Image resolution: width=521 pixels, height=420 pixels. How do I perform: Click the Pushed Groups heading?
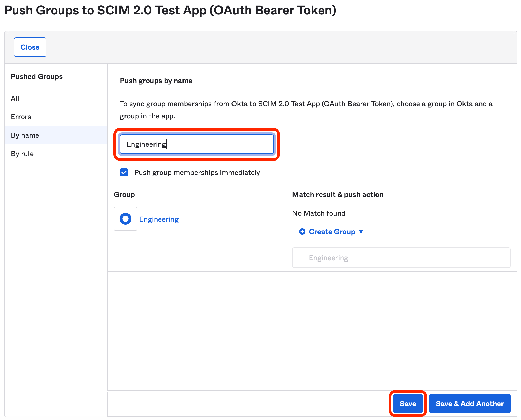coord(37,76)
